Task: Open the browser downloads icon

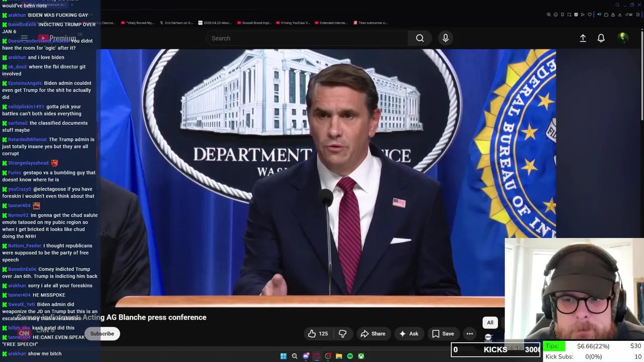Action: [620, 15]
